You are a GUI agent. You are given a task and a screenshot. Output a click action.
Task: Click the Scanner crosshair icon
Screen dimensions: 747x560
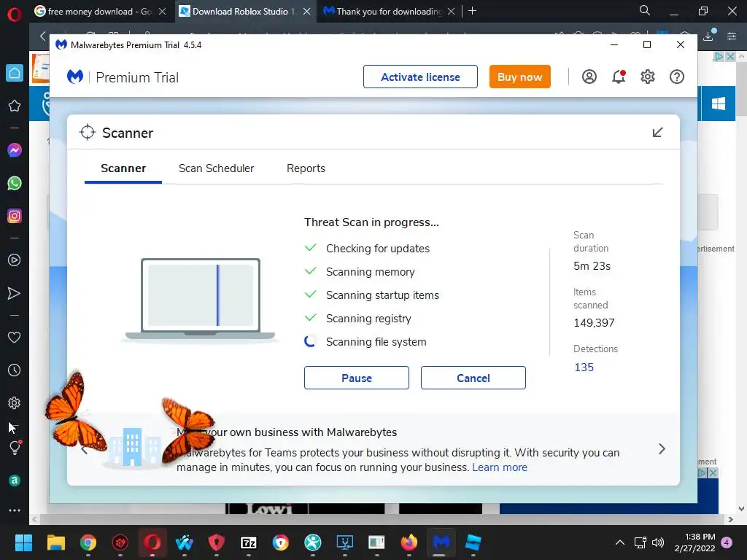(x=88, y=133)
